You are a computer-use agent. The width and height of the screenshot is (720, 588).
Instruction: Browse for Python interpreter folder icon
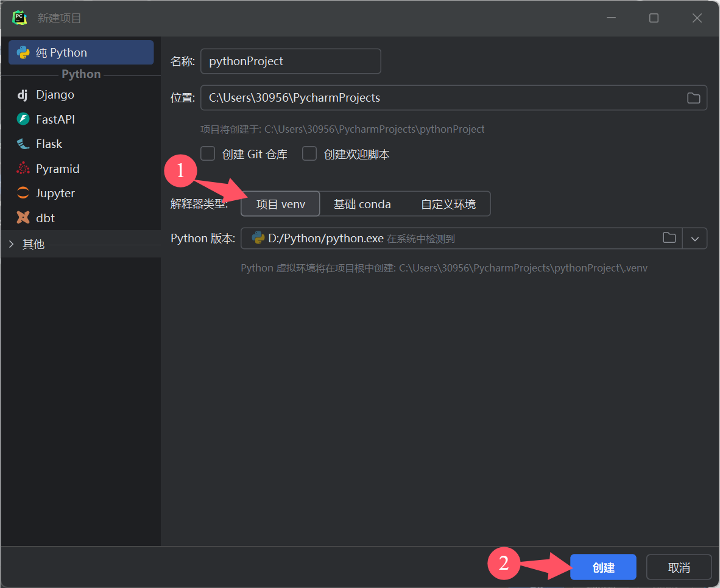tap(669, 238)
